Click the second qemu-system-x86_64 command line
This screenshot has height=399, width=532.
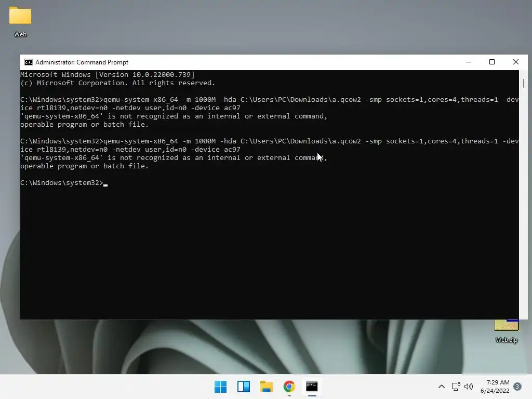[270, 145]
